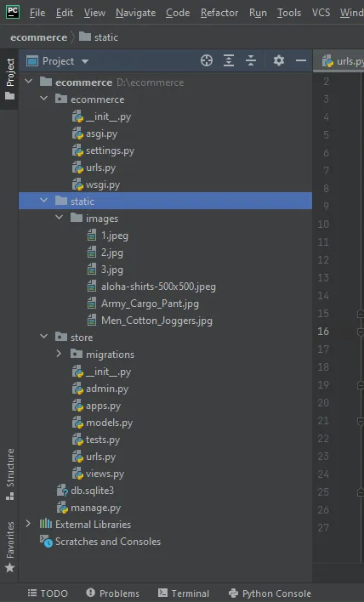Collapse the store folder arrow
The width and height of the screenshot is (364, 602).
point(43,337)
